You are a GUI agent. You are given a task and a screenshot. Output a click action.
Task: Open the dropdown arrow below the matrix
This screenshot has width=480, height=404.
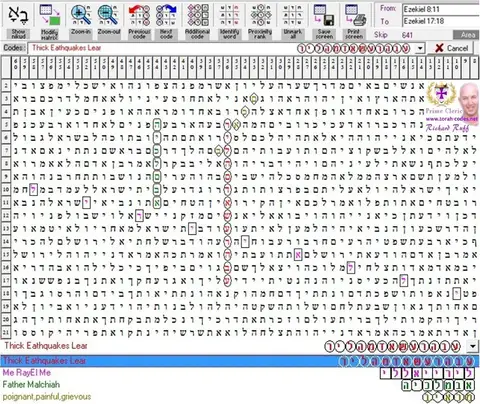(x=472, y=346)
